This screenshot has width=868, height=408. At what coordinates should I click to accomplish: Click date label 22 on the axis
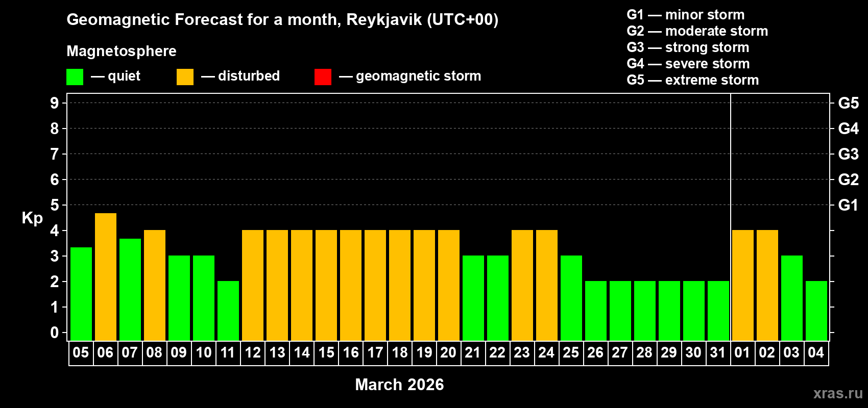tap(497, 353)
